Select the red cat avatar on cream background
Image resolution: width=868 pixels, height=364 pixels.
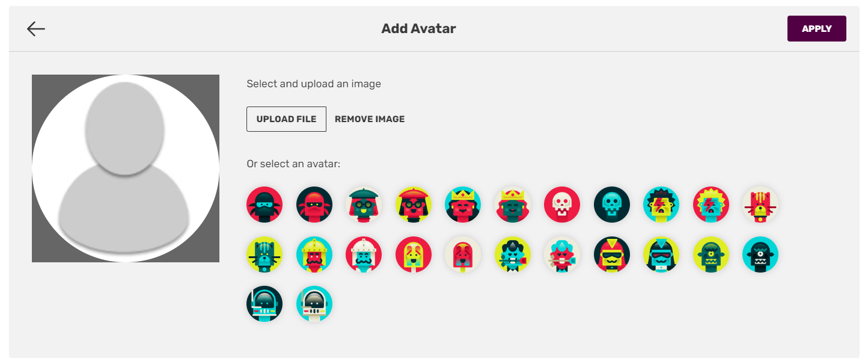click(x=760, y=205)
